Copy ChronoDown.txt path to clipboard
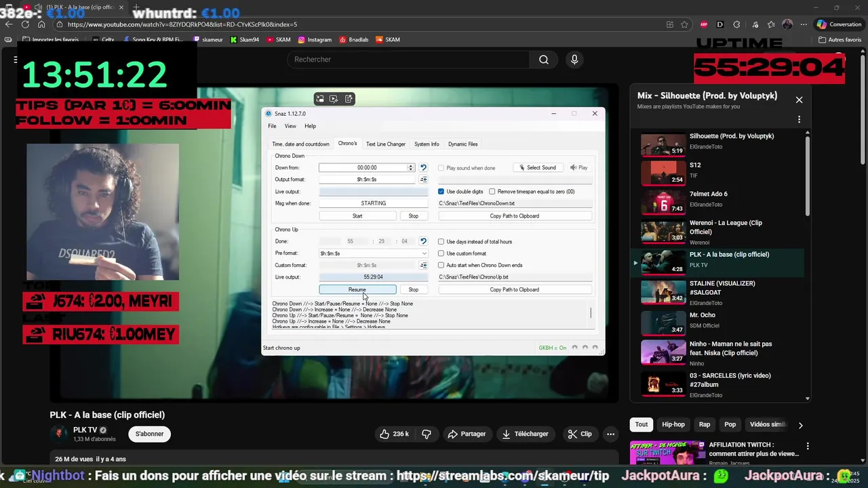This screenshot has height=488, width=868. (515, 216)
